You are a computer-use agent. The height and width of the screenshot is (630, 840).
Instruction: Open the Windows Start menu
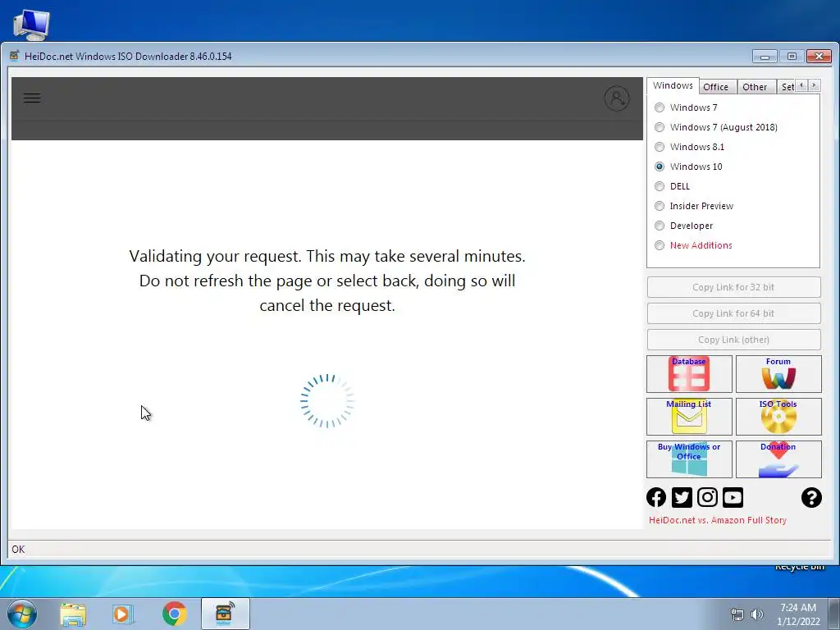pos(22,614)
